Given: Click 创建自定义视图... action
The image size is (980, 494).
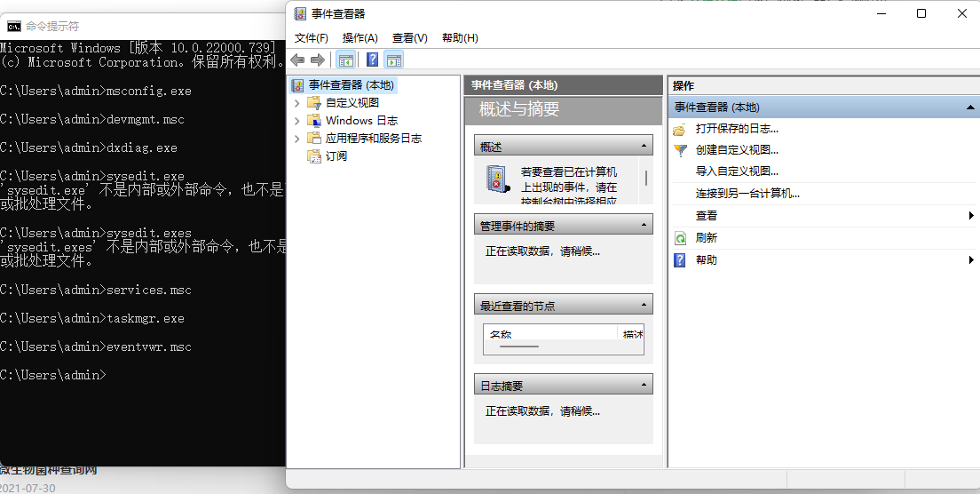Looking at the screenshot, I should (737, 150).
